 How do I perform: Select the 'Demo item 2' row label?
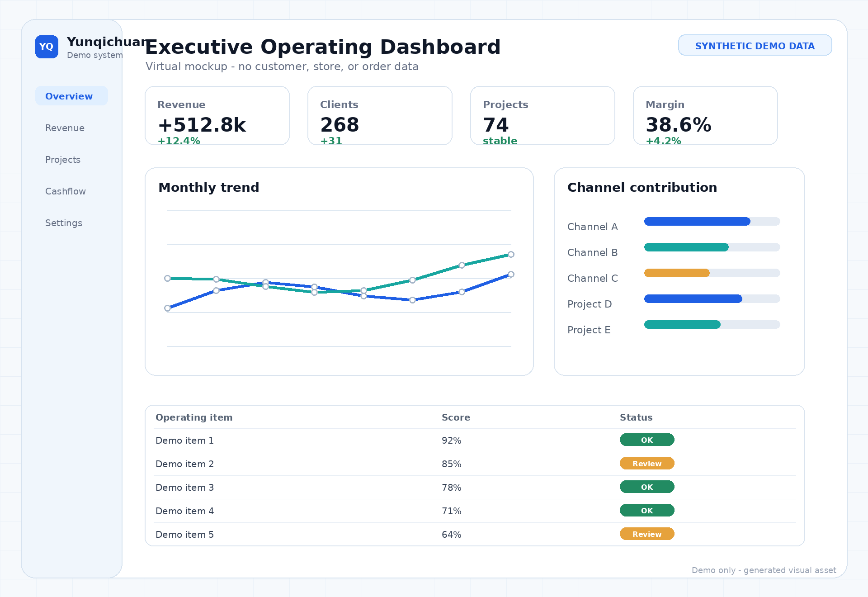[x=184, y=464]
